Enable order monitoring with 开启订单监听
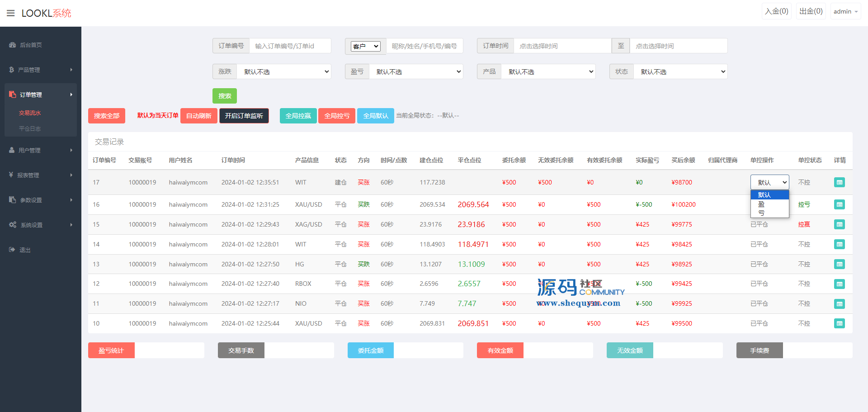Image resolution: width=868 pixels, height=412 pixels. [x=244, y=116]
